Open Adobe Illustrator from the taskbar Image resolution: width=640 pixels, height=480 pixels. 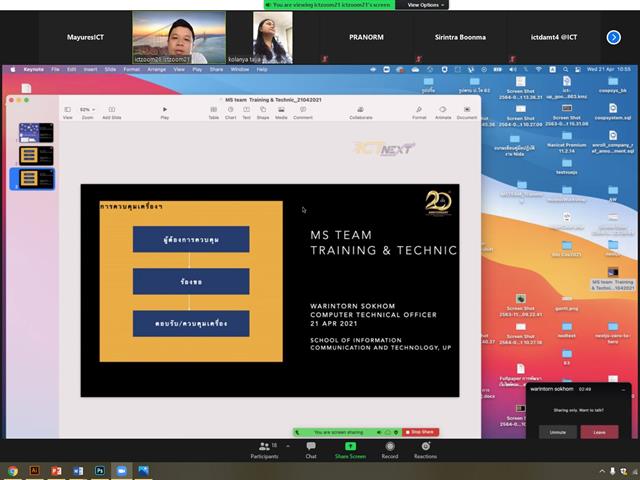coord(34,471)
